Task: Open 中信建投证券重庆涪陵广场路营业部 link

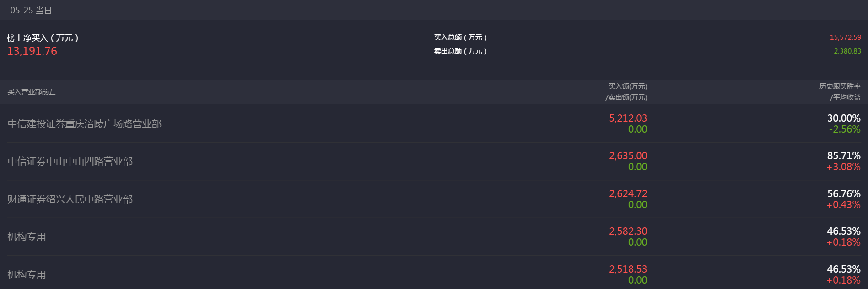Action: pos(85,124)
